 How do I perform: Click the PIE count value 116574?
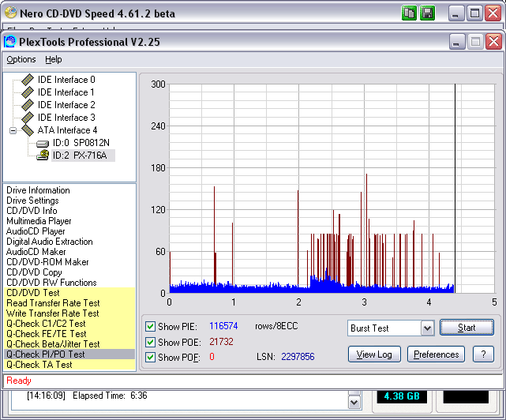pyautogui.click(x=223, y=326)
